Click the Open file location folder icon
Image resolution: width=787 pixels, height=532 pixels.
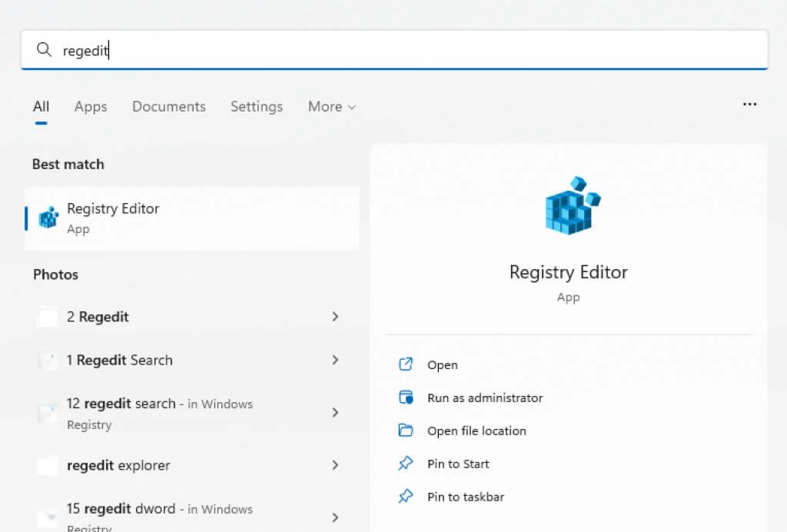[406, 431]
